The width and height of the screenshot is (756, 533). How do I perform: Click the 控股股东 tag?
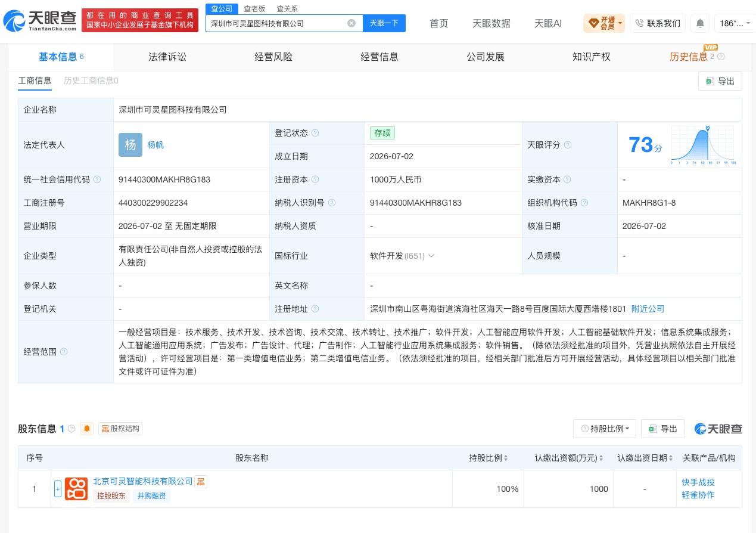[111, 496]
